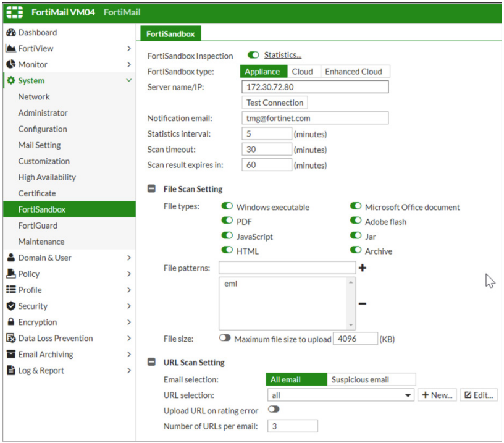The height and width of the screenshot is (443, 504).
Task: Collapse File Scan Setting section
Action: click(151, 188)
